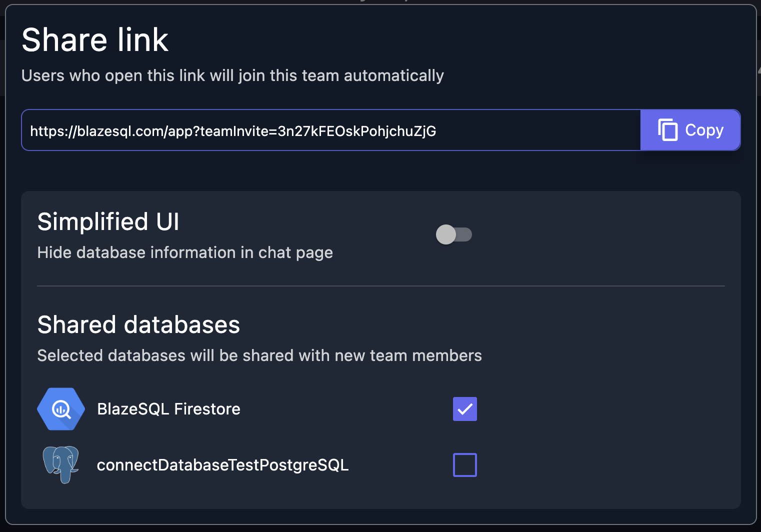Viewport: 761px width, 532px height.
Task: Click the duplicate-sheets icon on the purple button
Action: pyautogui.click(x=668, y=130)
